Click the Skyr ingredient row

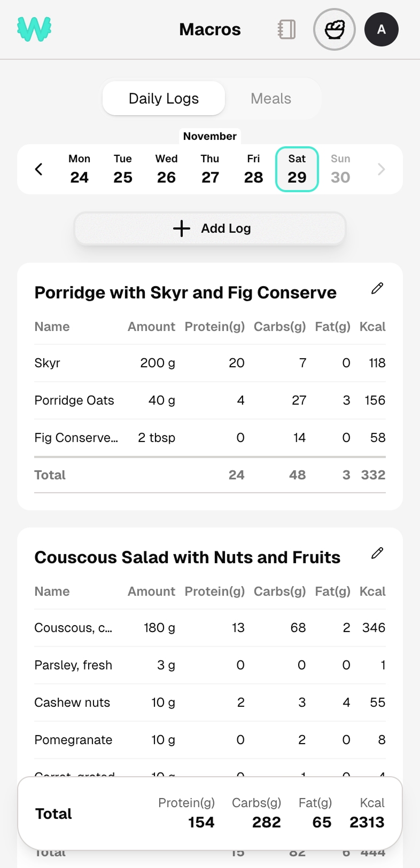(209, 363)
